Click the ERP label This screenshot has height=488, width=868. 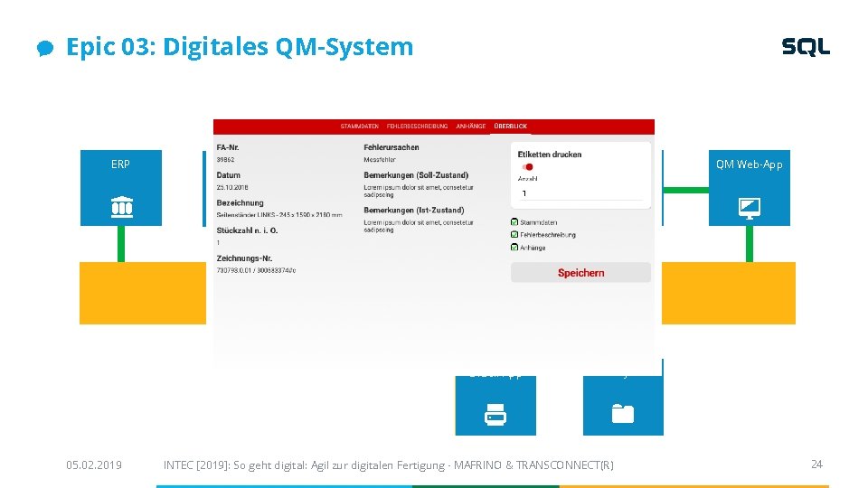120,164
